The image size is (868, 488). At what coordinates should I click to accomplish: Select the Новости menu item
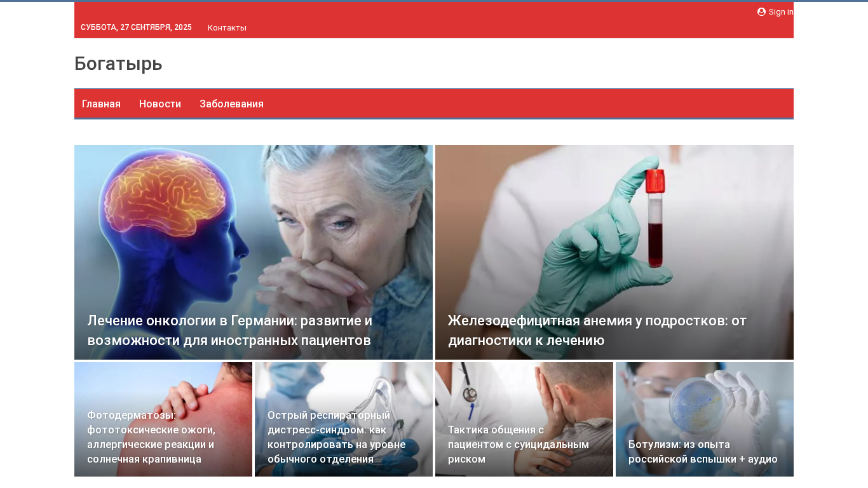point(160,104)
